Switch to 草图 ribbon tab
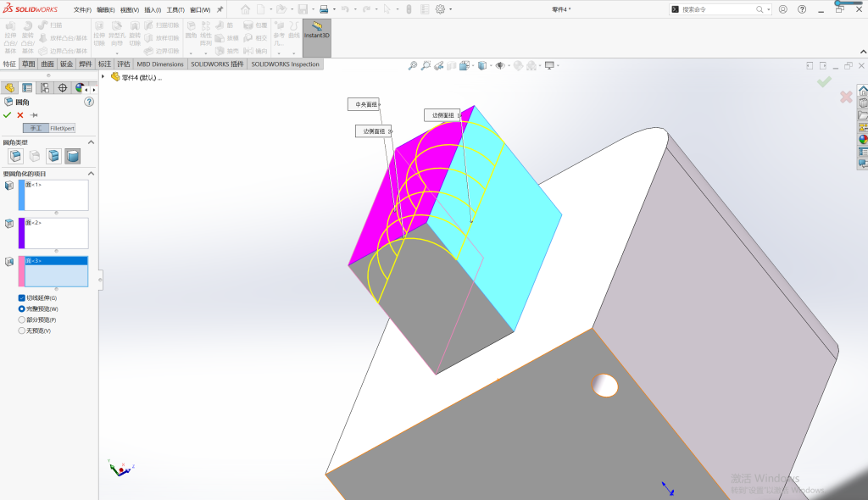 coord(28,64)
